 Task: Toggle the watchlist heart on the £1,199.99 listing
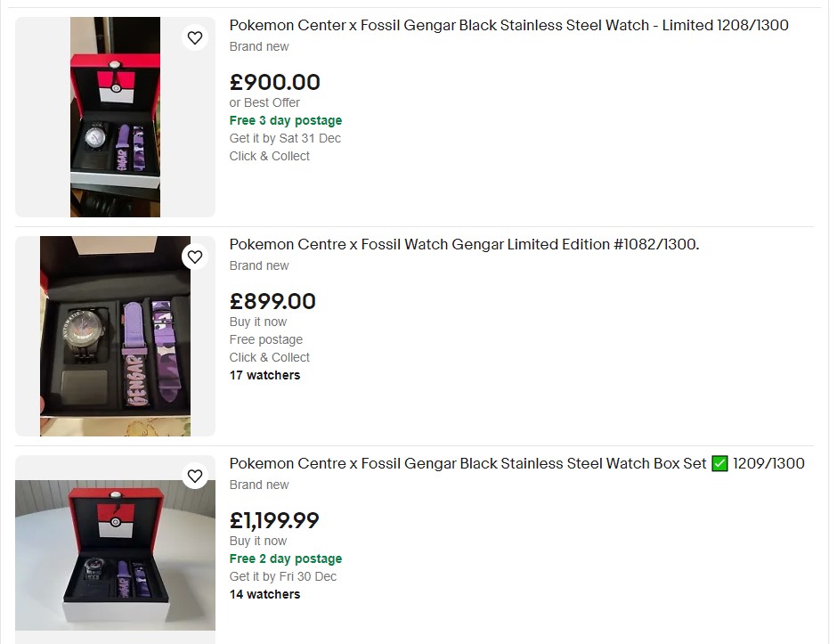195,476
